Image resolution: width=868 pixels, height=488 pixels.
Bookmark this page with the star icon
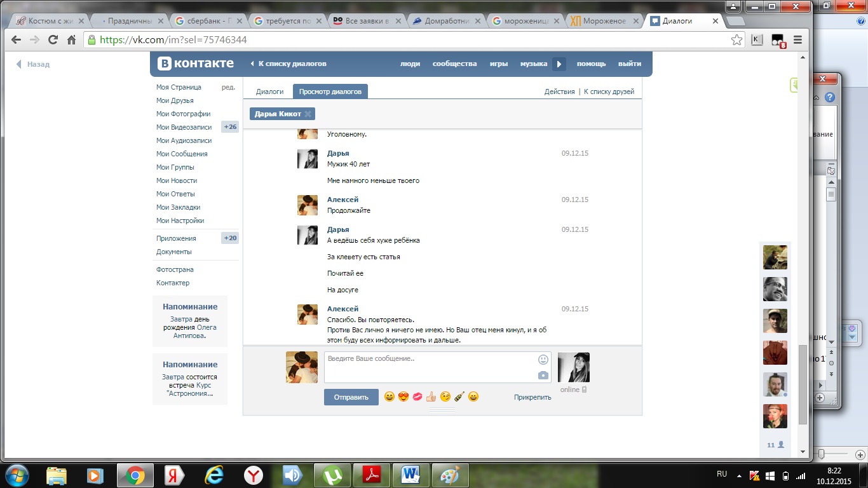(x=736, y=40)
